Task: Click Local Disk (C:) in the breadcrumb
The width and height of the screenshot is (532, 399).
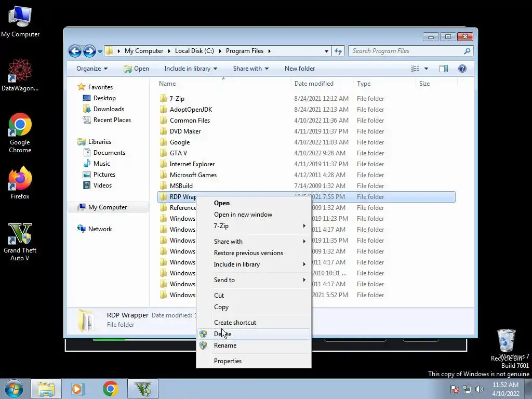Action: 194,51
